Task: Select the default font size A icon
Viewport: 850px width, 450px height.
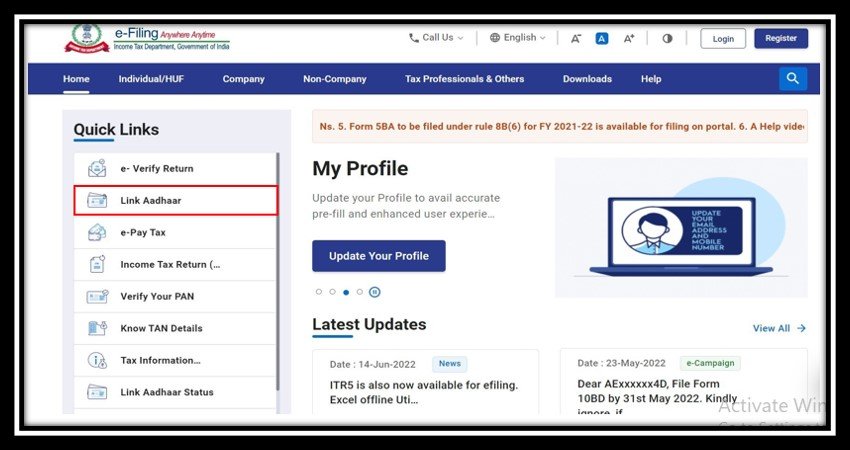Action: pyautogui.click(x=602, y=38)
